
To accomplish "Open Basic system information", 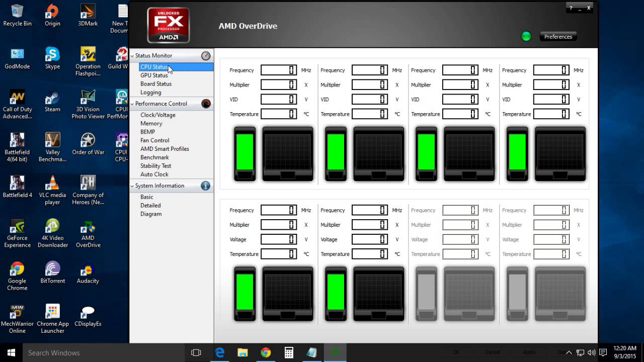I will (x=146, y=197).
